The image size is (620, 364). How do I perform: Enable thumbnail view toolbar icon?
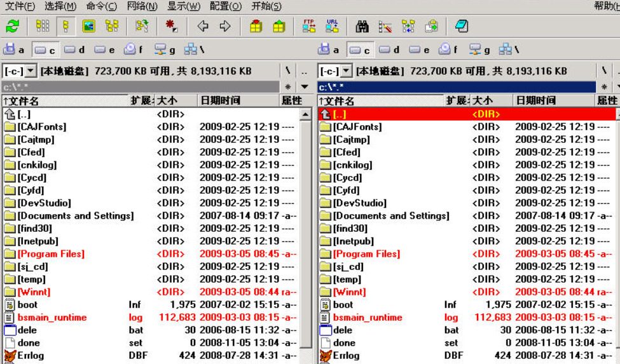tap(88, 27)
